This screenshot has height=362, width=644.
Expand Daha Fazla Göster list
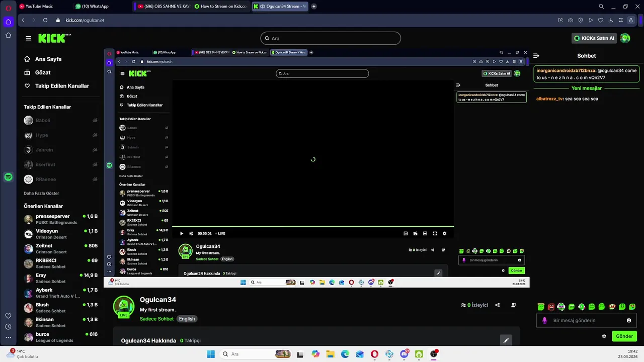(41, 193)
